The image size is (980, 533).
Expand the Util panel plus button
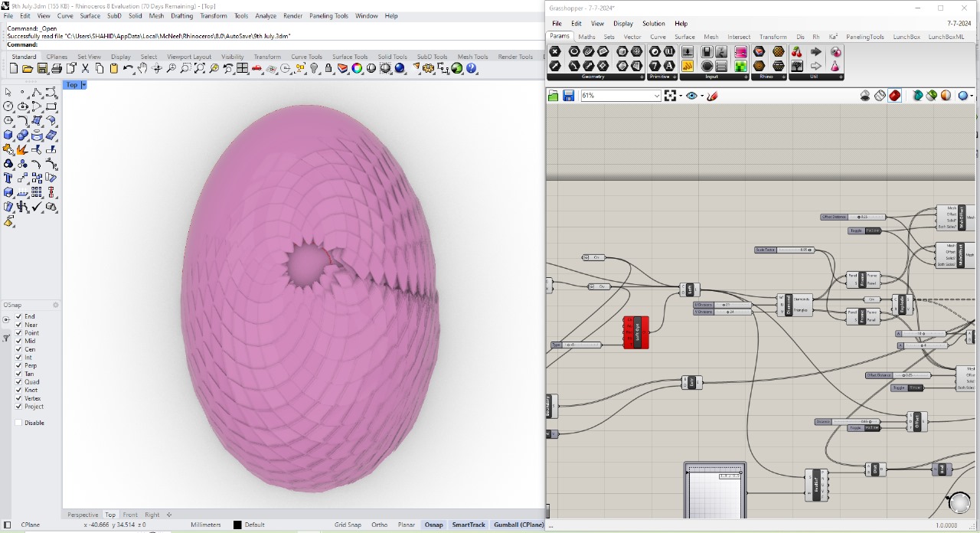click(841, 77)
